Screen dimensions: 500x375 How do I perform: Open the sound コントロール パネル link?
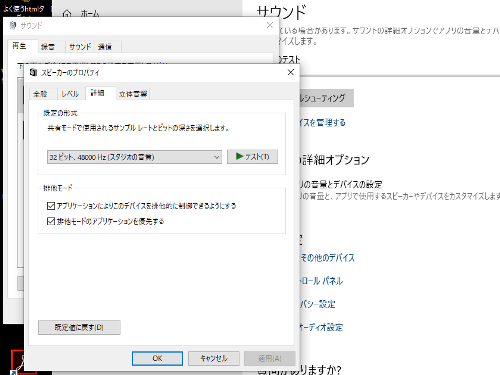point(322,281)
